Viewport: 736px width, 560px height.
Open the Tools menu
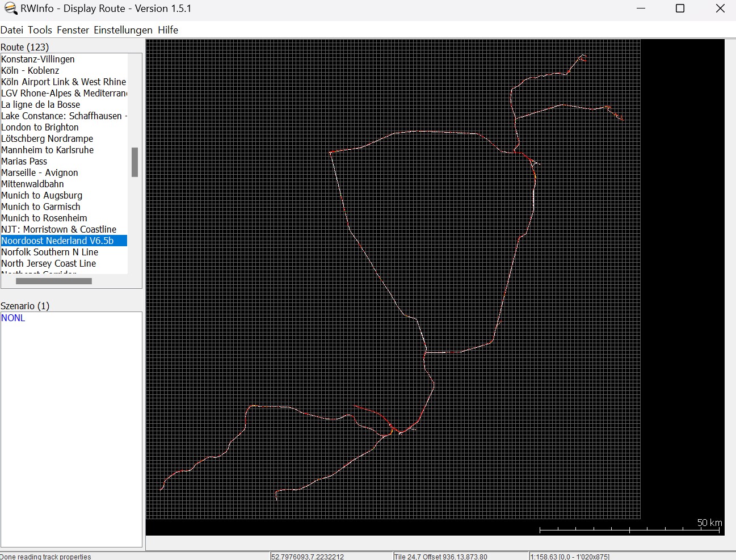tap(40, 30)
